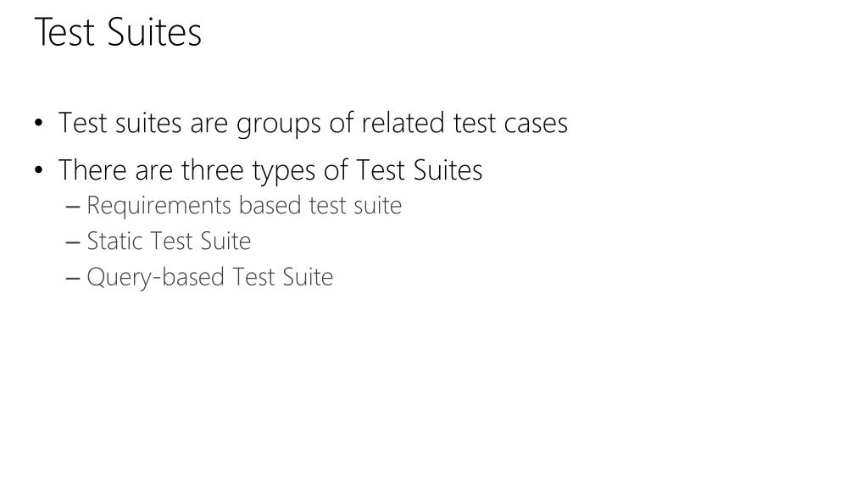Click the word "Suites" in the slide title
868x488 pixels.
pyautogui.click(x=154, y=32)
